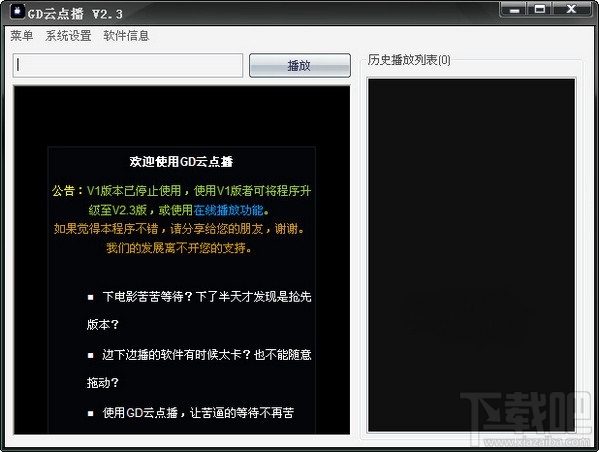599x452 pixels.
Task: Click the 历史播放列表(0) group label
Action: tap(409, 60)
